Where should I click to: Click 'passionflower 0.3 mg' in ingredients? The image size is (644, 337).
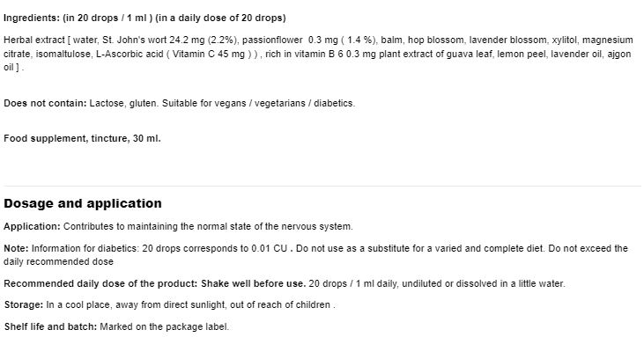pyautogui.click(x=291, y=40)
